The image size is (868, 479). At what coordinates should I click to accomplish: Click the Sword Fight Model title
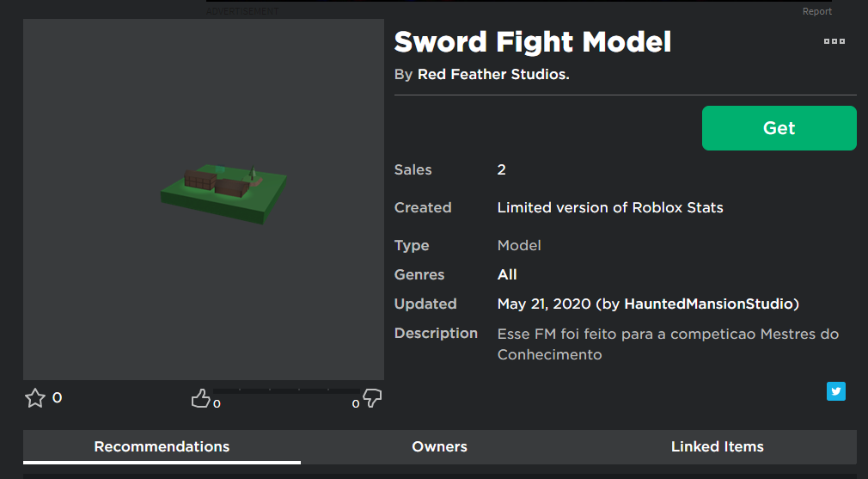click(x=533, y=42)
